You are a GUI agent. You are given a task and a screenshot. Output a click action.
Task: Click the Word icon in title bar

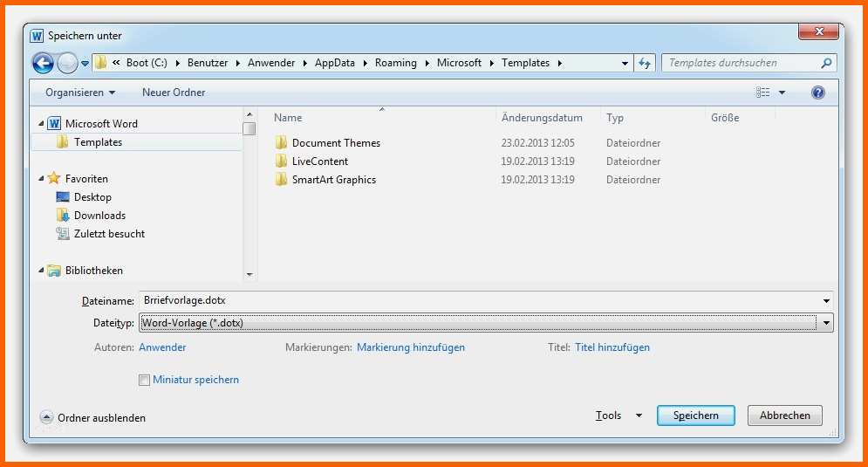click(x=37, y=36)
